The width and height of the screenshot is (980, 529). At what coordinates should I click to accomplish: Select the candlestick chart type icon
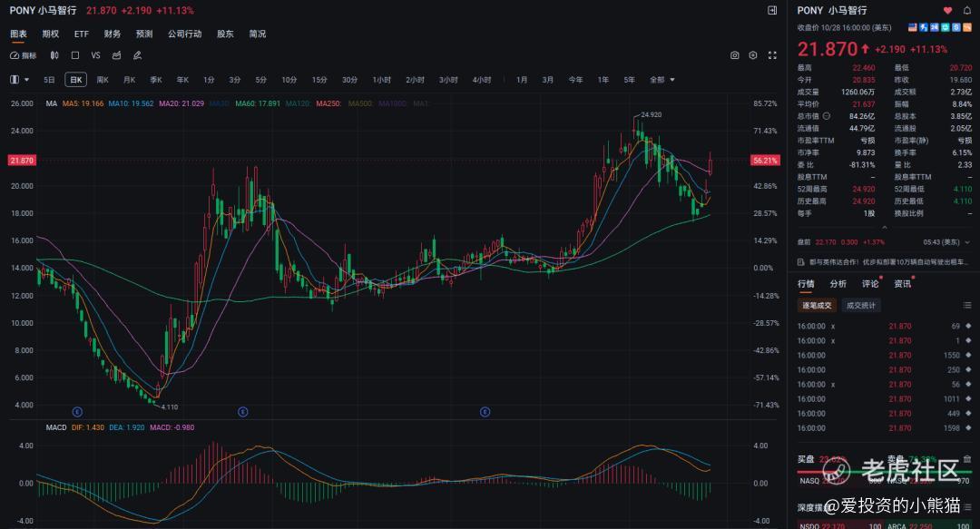pos(54,55)
